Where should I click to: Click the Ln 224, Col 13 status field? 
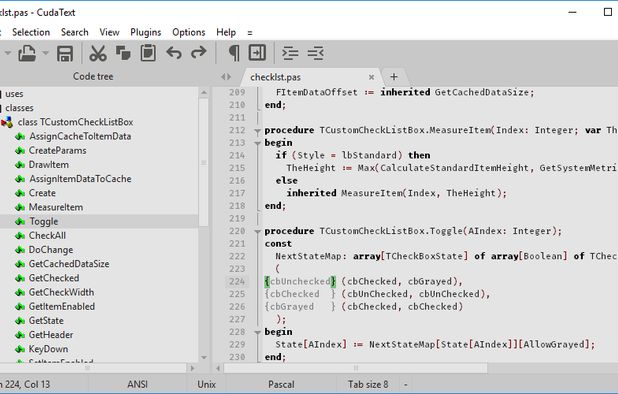pyautogui.click(x=25, y=385)
